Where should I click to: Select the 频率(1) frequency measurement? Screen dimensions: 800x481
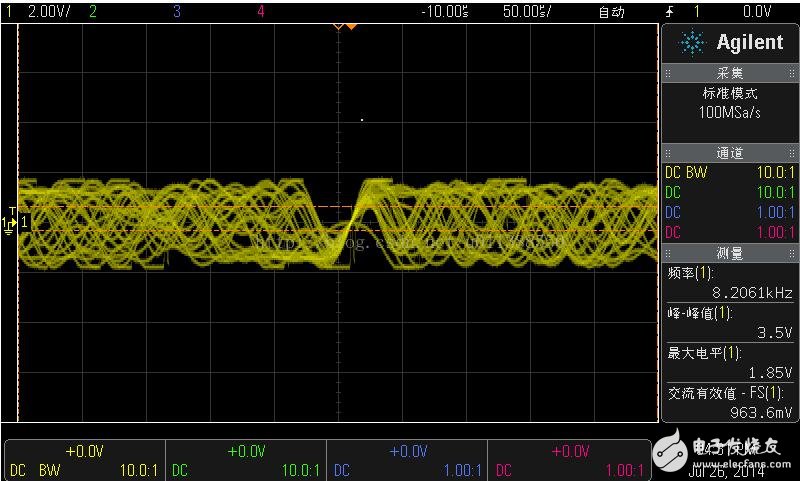(x=730, y=283)
